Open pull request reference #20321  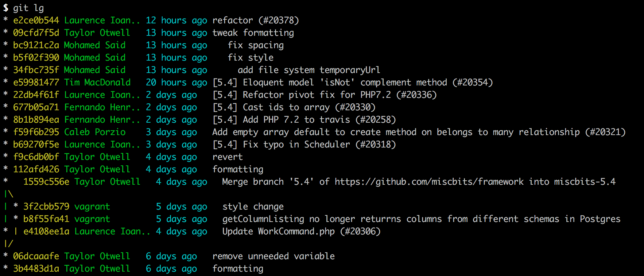click(x=605, y=132)
